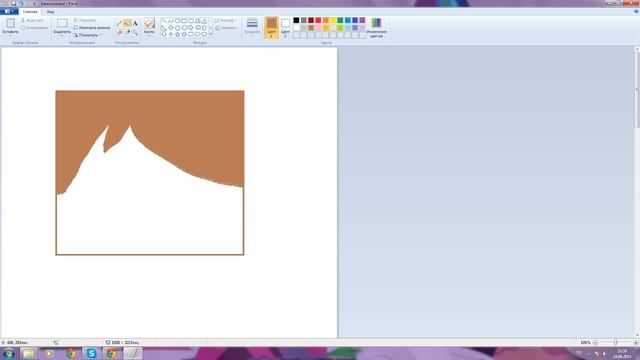640x360 pixels.
Task: Pick the yellow color swatch
Action: (333, 20)
